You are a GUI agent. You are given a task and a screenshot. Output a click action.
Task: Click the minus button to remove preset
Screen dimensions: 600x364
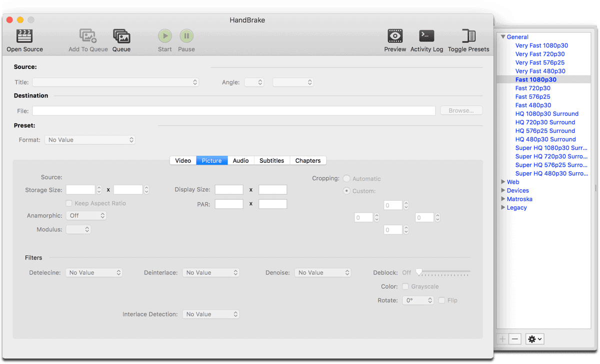[x=515, y=339]
